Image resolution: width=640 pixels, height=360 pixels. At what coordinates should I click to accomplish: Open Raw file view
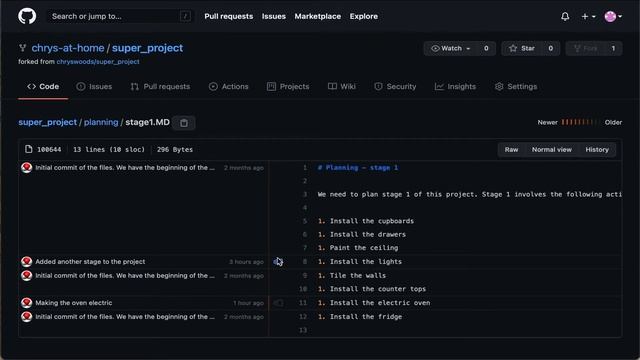[x=511, y=149]
